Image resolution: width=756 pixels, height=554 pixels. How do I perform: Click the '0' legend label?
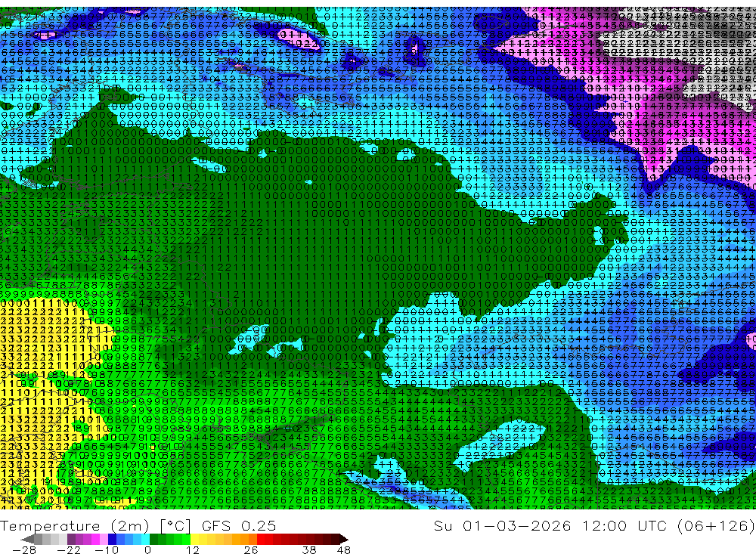click(x=147, y=549)
